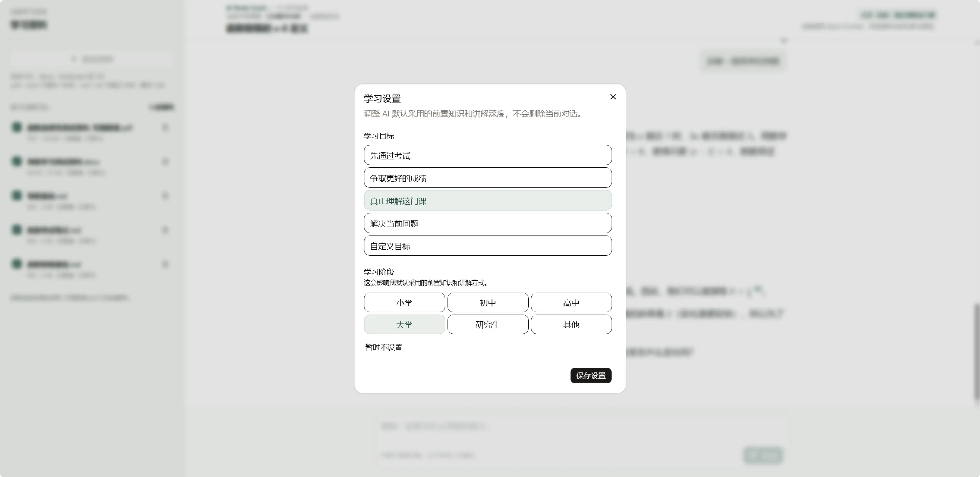Image resolution: width=980 pixels, height=477 pixels.
Task: Choose 其他 learning stage
Action: pyautogui.click(x=571, y=324)
